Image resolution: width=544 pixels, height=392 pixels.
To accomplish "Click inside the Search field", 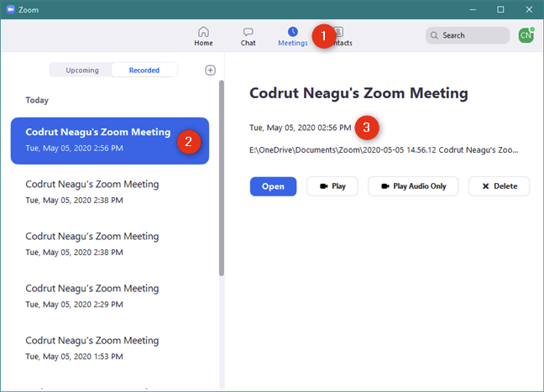I will click(468, 35).
